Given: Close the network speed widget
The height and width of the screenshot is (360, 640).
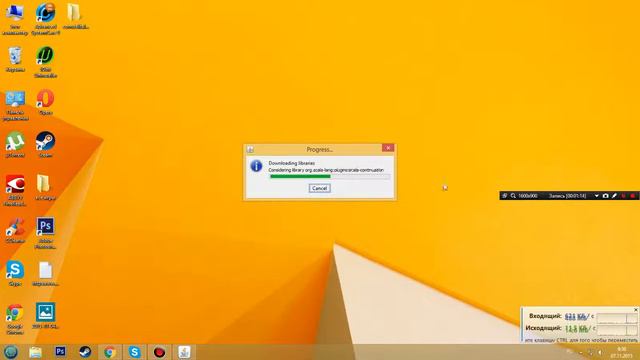Looking at the screenshot, I should [636, 310].
